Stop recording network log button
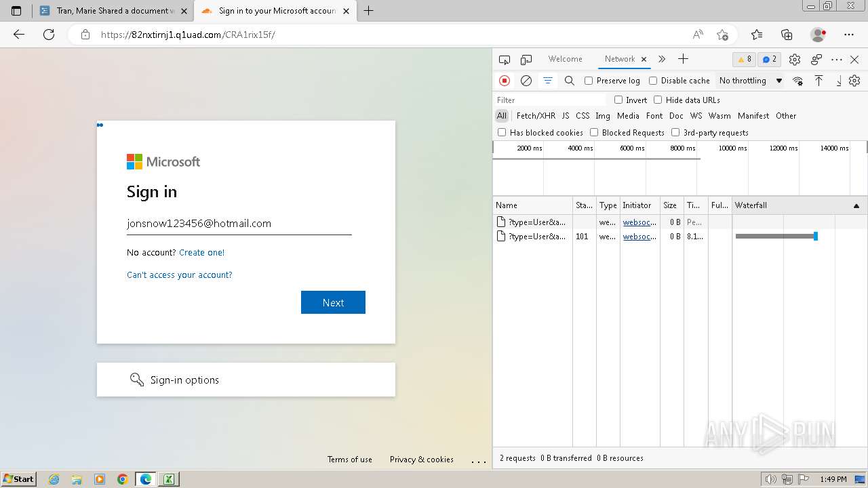Viewport: 868px width, 488px height. 505,81
